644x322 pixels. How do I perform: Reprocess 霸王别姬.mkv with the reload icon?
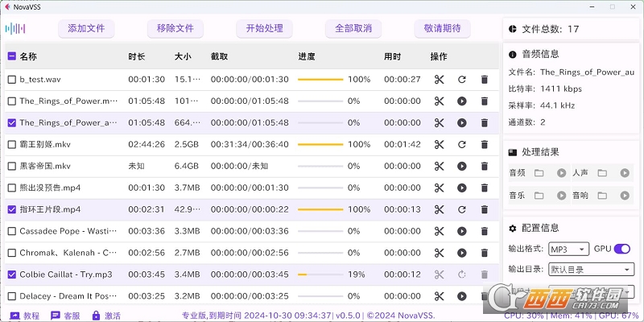[462, 145]
